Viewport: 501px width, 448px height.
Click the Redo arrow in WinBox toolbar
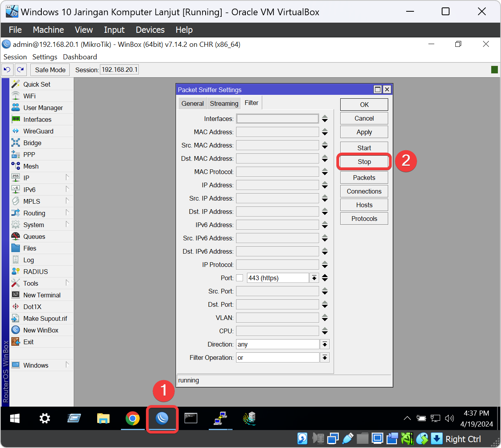[x=20, y=70]
